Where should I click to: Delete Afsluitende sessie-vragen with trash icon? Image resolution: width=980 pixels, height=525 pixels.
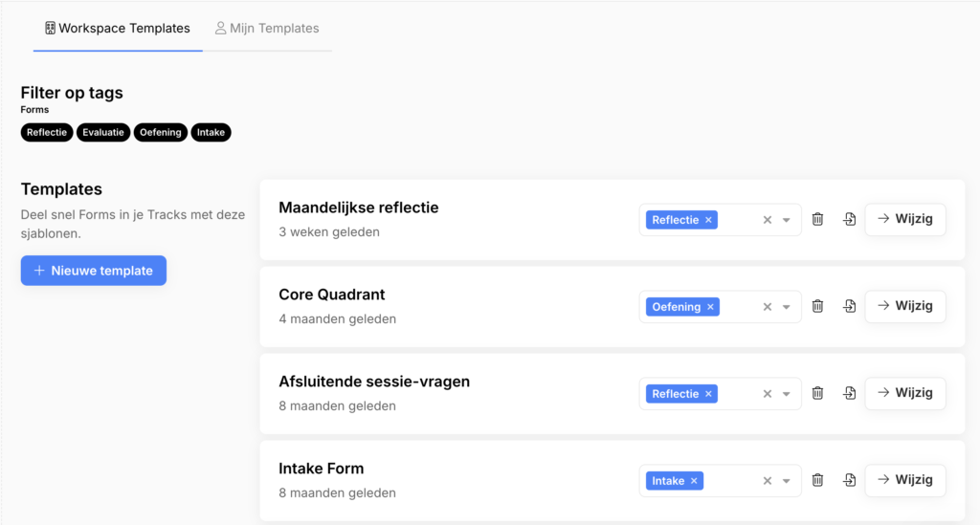click(x=817, y=393)
